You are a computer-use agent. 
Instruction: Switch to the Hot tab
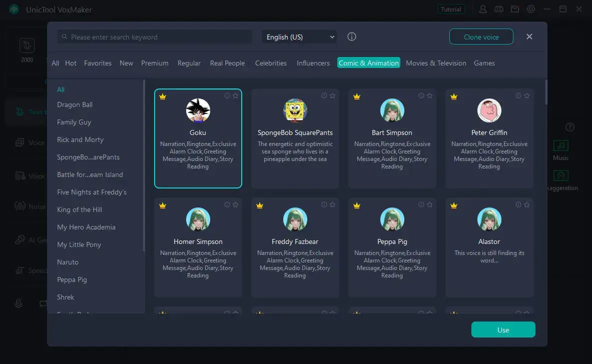[71, 63]
